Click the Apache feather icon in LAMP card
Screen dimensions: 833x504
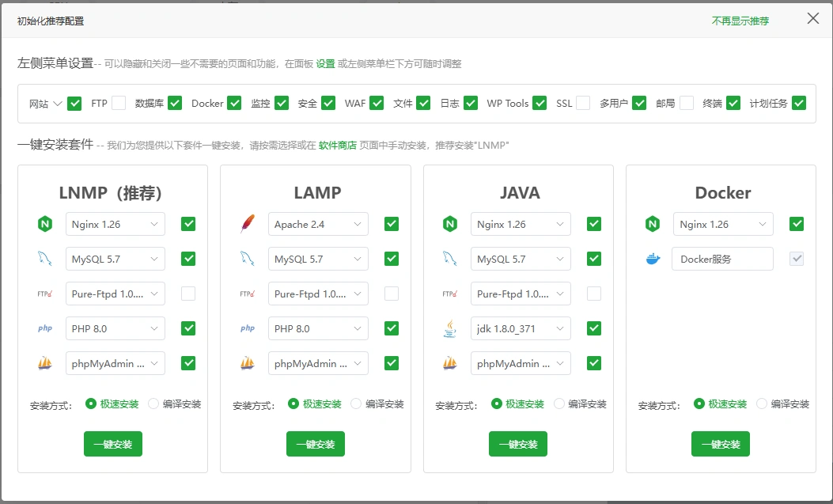point(248,224)
